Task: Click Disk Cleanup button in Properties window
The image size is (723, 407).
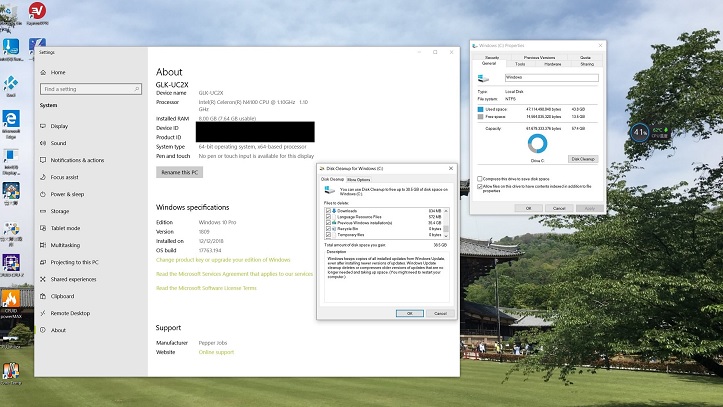Action: (x=583, y=159)
